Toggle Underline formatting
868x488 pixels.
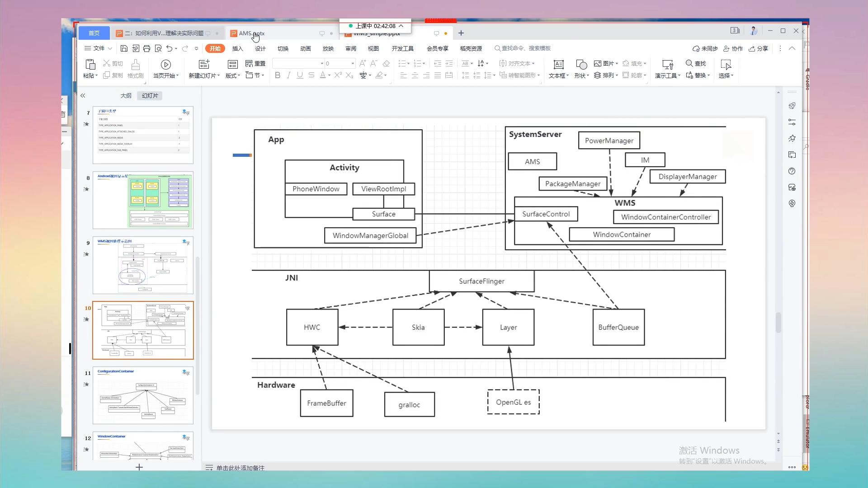tap(300, 75)
